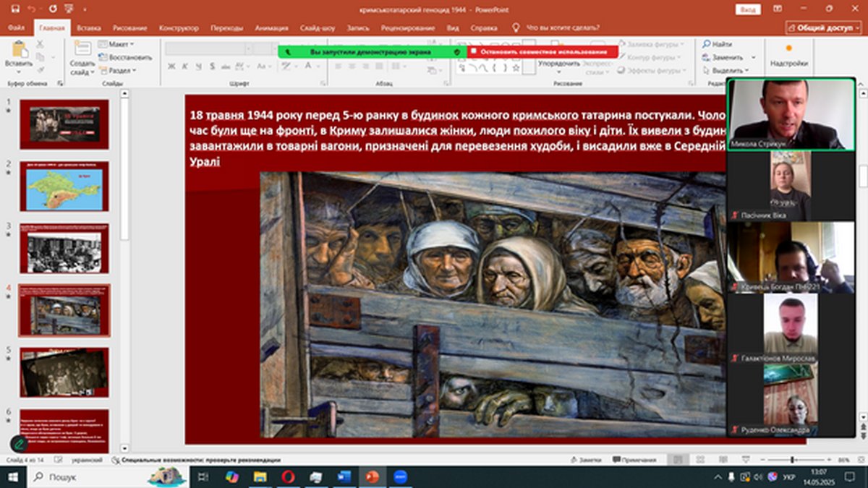Create a new slide with Создать слайд
The image size is (868, 488).
[82, 57]
